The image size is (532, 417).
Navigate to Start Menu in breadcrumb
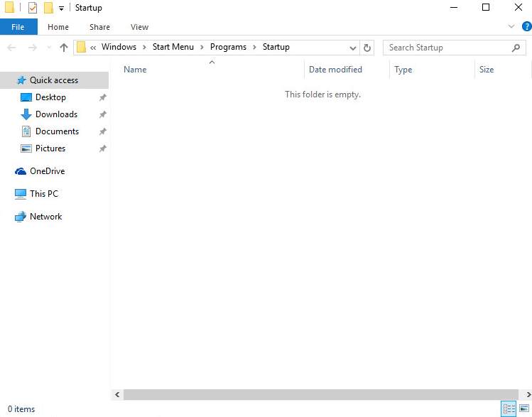tap(173, 47)
